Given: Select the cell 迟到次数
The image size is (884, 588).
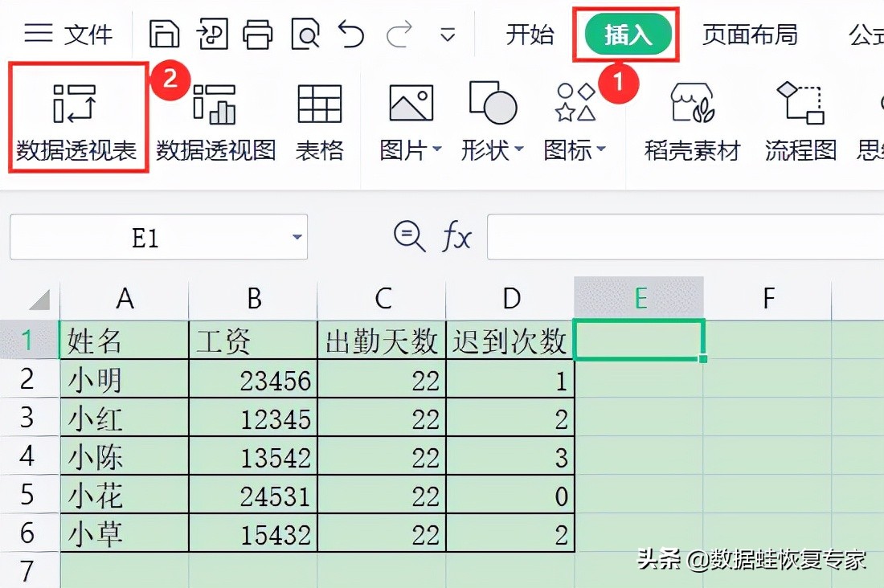Looking at the screenshot, I should (x=510, y=340).
